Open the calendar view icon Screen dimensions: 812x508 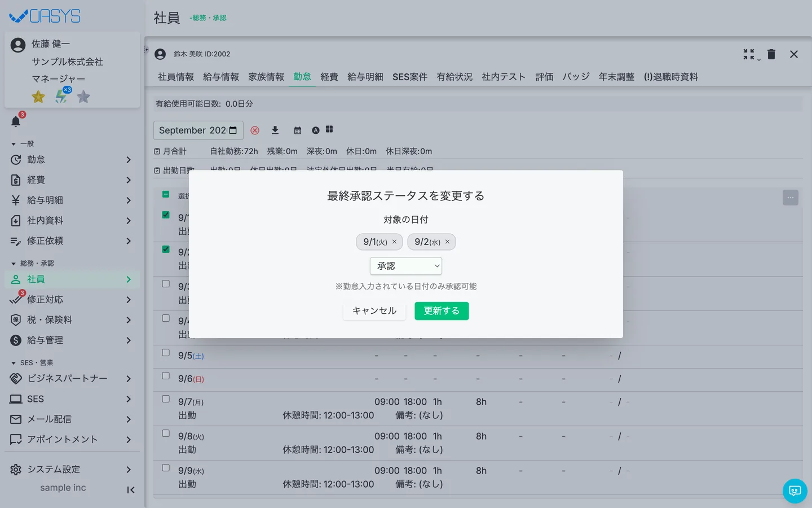point(298,130)
